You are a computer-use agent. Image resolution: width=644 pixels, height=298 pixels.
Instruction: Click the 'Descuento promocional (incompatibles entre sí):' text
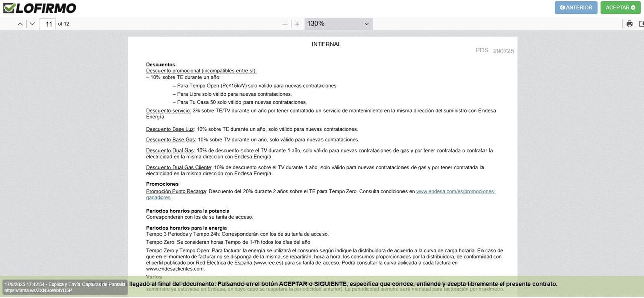201,71
